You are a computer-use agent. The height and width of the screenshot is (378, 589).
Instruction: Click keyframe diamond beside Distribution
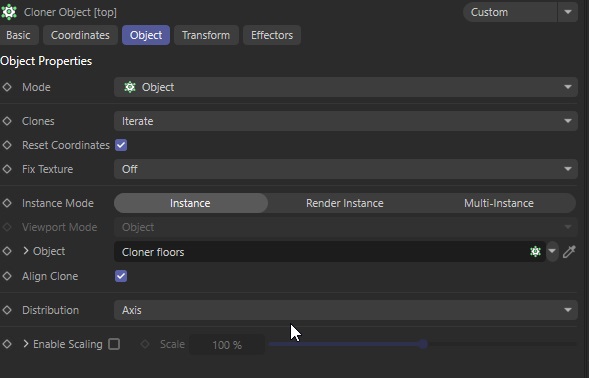coord(7,310)
